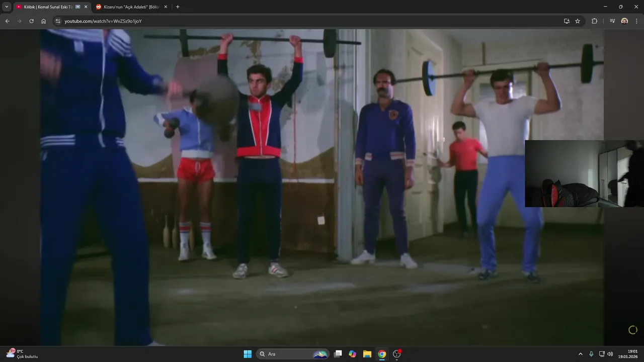Click the install app icon in address bar

point(567,21)
